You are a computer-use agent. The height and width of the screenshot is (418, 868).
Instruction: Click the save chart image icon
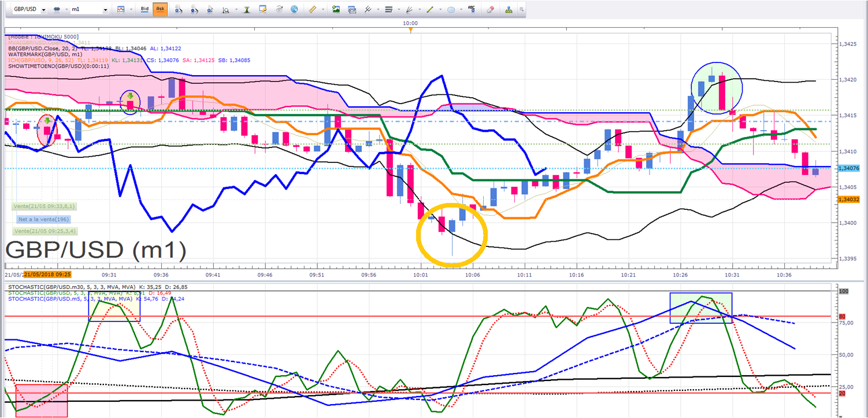click(336, 10)
